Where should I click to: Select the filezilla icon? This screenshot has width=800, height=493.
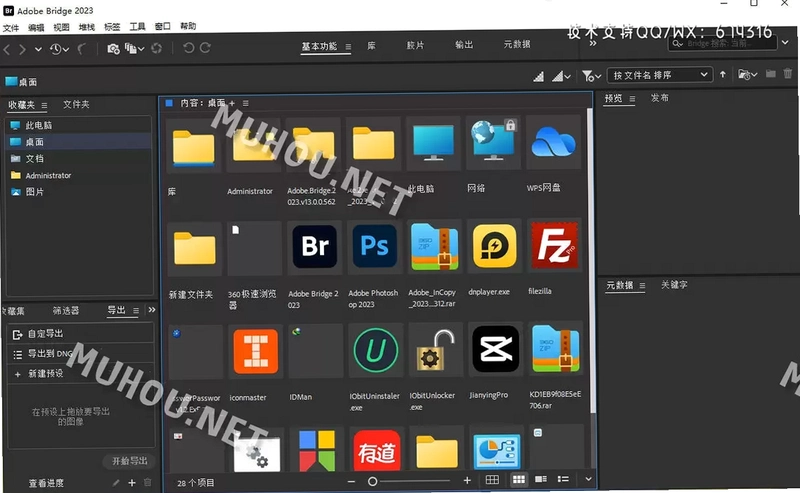[x=555, y=244]
